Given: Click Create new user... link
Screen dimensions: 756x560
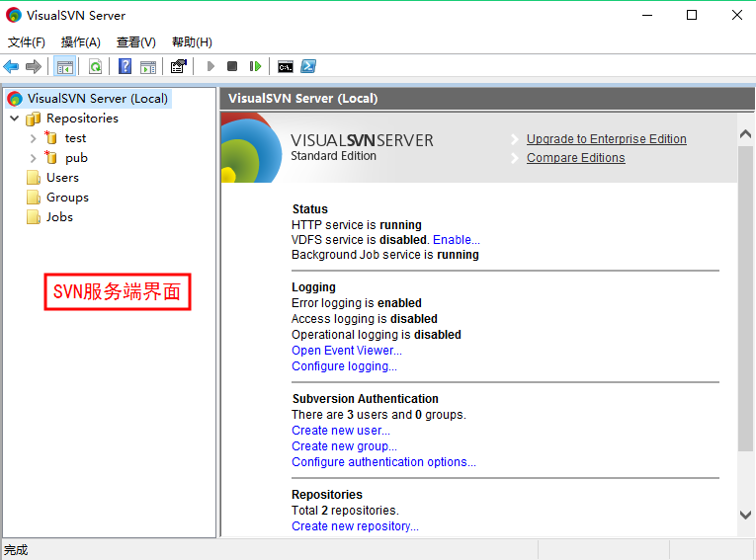Looking at the screenshot, I should click(x=341, y=431).
